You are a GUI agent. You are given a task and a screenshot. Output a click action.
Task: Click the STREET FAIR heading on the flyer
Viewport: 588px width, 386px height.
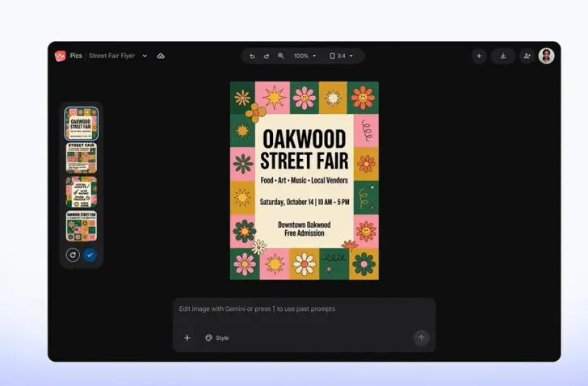304,162
